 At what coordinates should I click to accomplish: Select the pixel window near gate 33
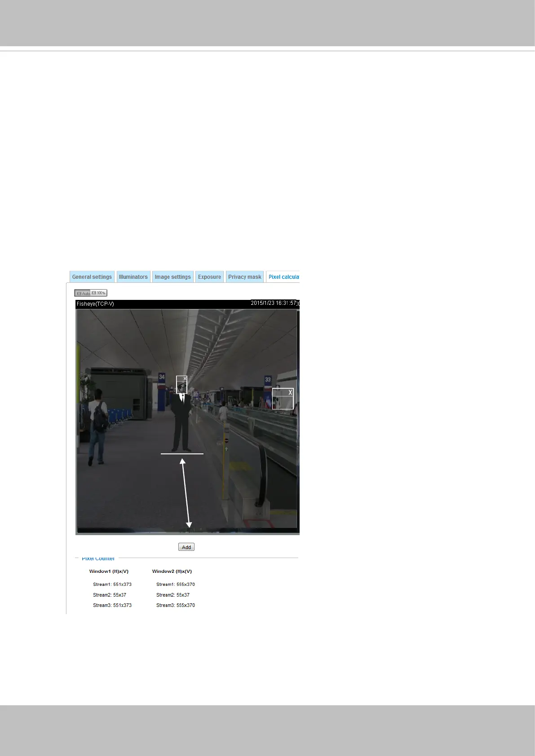[x=283, y=399]
